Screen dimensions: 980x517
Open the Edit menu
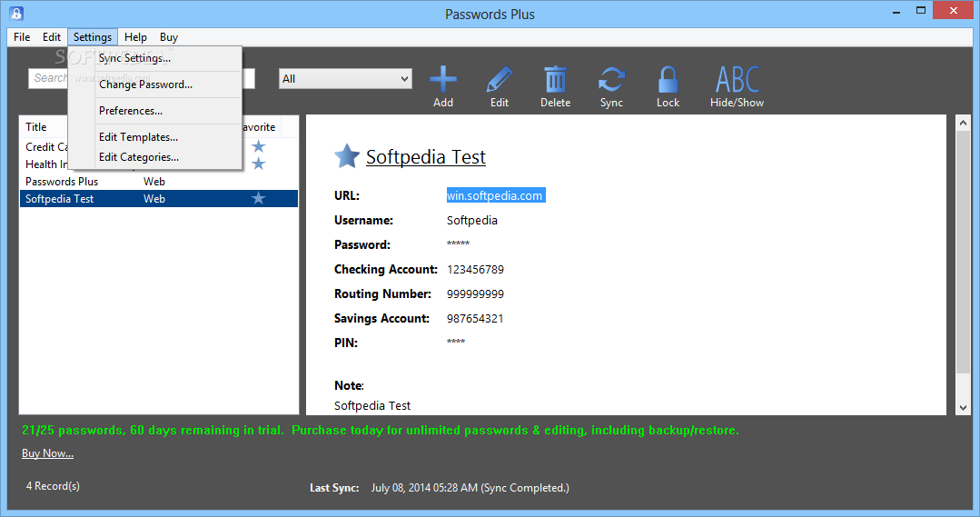(51, 37)
